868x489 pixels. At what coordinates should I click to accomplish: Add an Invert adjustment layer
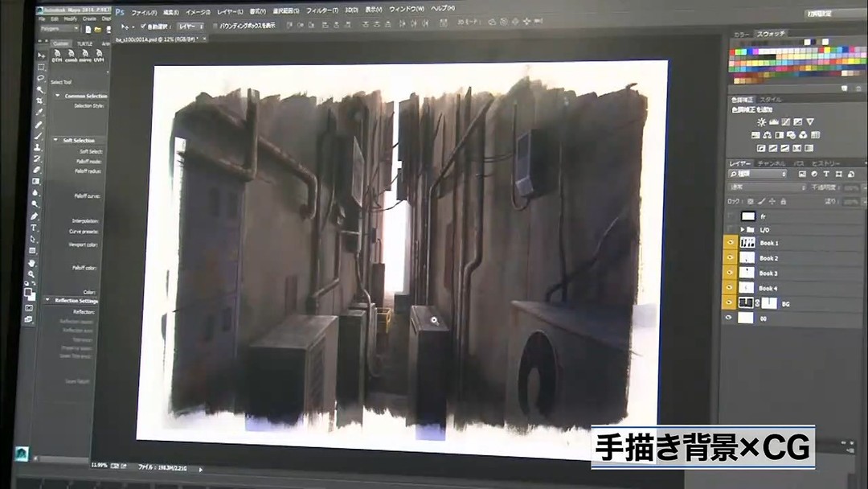click(761, 149)
